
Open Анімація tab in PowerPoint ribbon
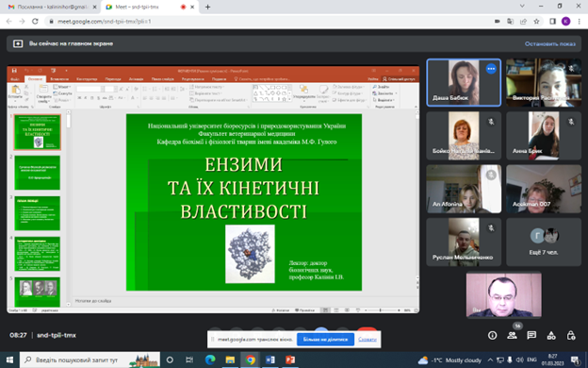point(136,79)
